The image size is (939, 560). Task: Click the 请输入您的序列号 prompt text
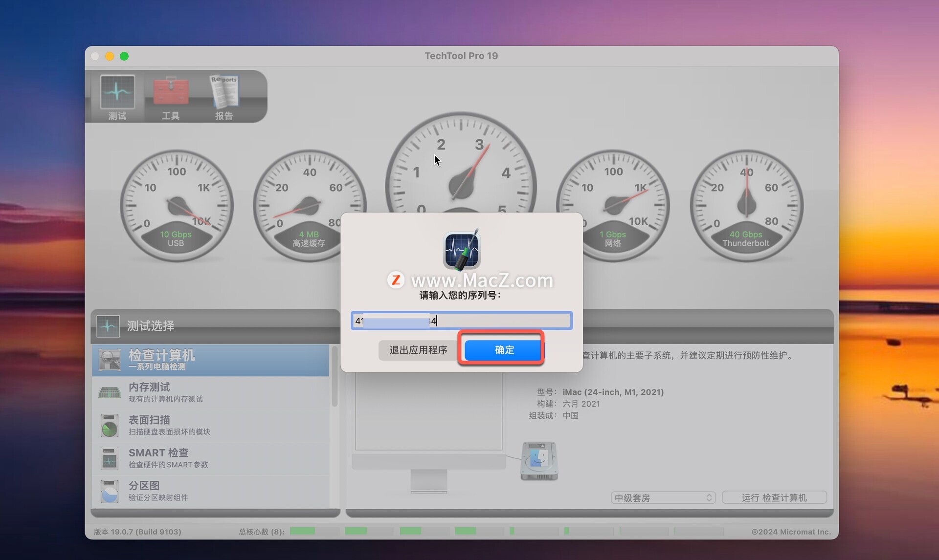[460, 295]
